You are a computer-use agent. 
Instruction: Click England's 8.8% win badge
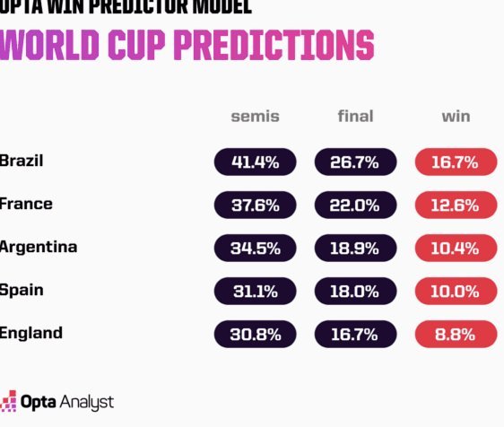click(456, 334)
